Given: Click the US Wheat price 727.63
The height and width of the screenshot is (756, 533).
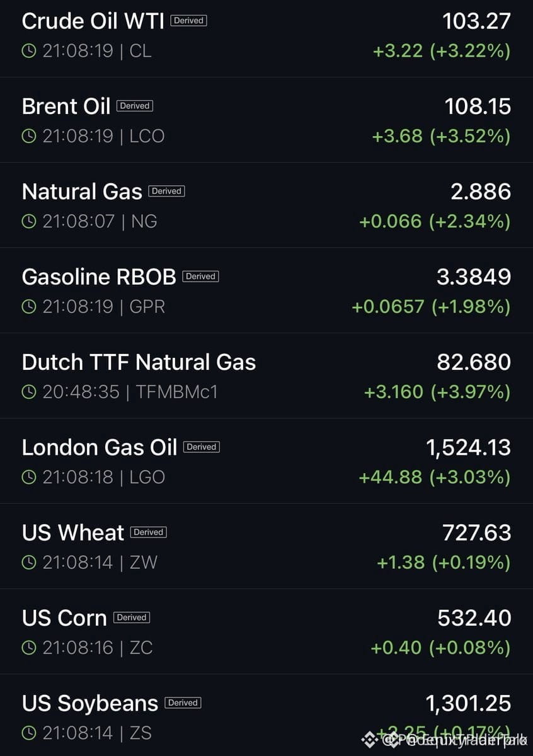Looking at the screenshot, I should (x=477, y=532).
